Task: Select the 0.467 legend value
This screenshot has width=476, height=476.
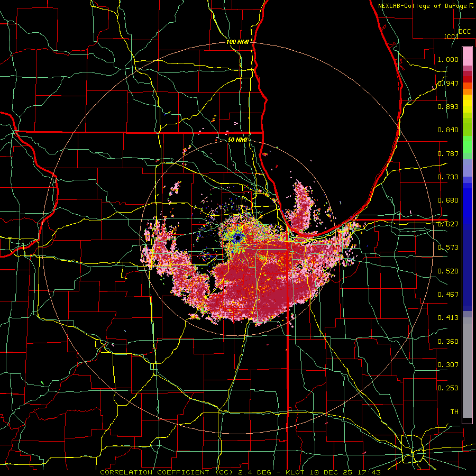Action: pyautogui.click(x=448, y=295)
